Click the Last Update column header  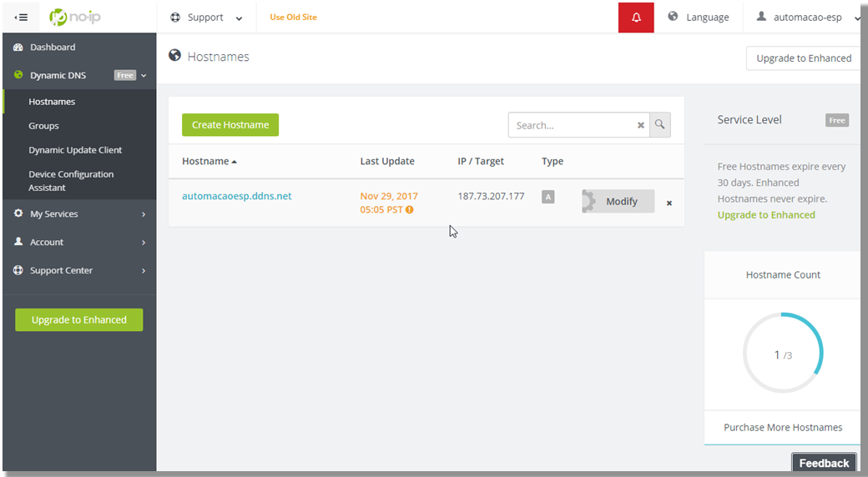click(387, 161)
